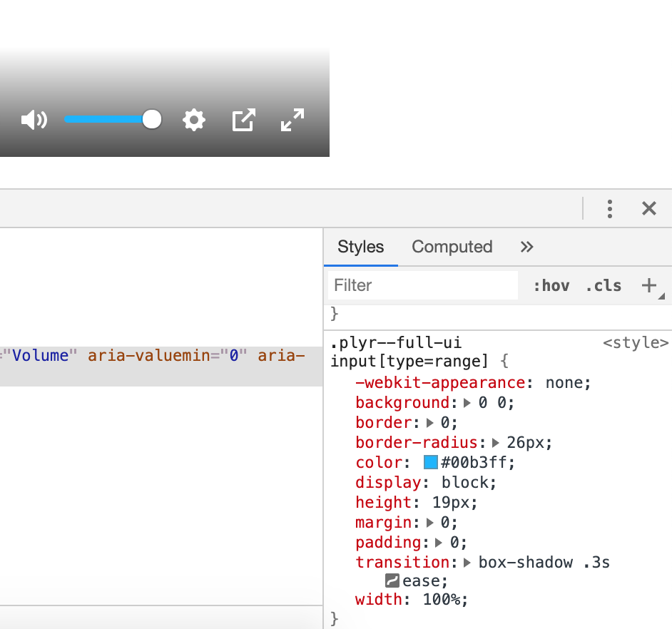This screenshot has width=672, height=629.
Task: Open the player settings gear
Action: pyautogui.click(x=193, y=120)
